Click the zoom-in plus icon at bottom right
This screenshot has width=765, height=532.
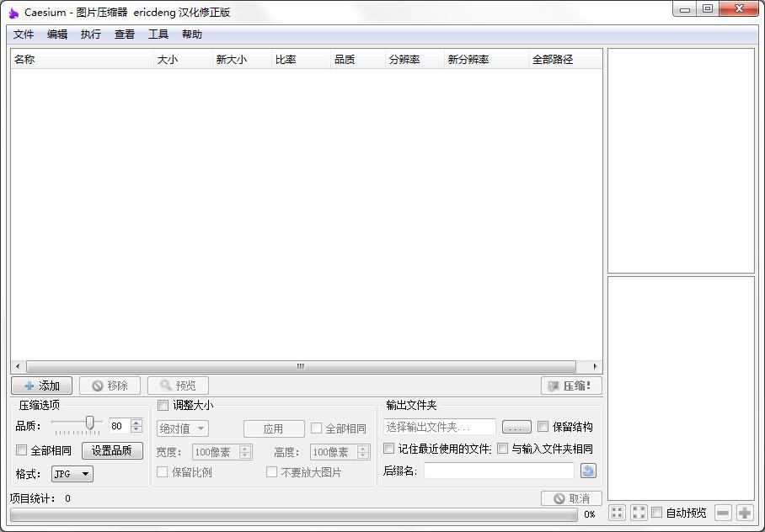tap(745, 512)
